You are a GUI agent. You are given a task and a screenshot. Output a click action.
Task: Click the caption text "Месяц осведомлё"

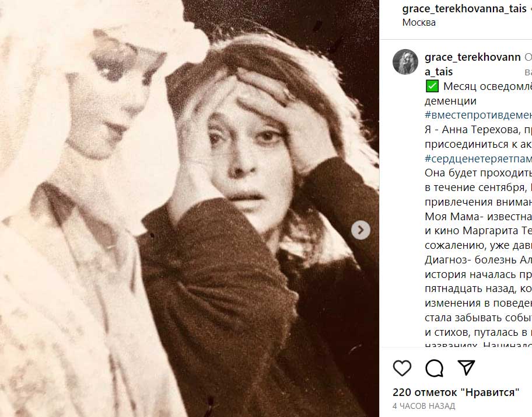tap(488, 86)
